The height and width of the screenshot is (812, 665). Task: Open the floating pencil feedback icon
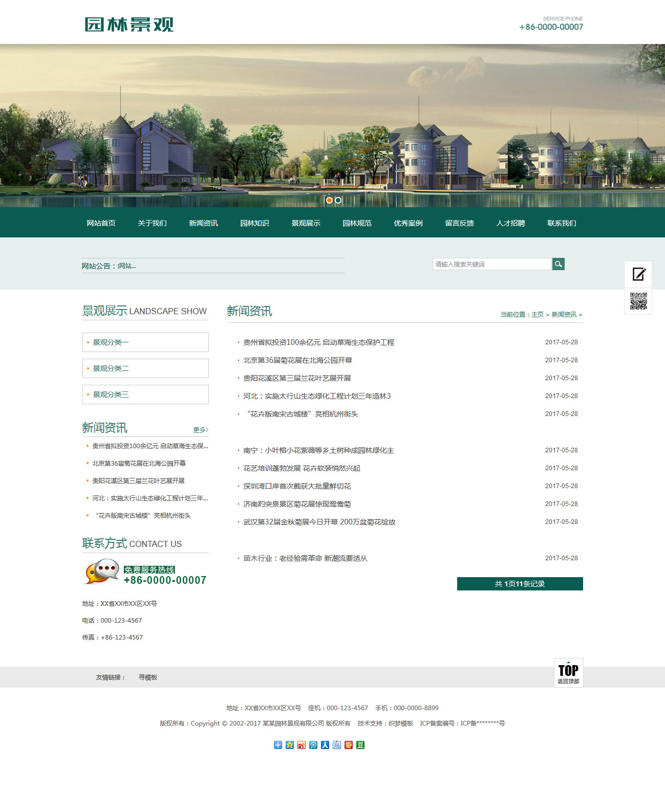pos(638,274)
